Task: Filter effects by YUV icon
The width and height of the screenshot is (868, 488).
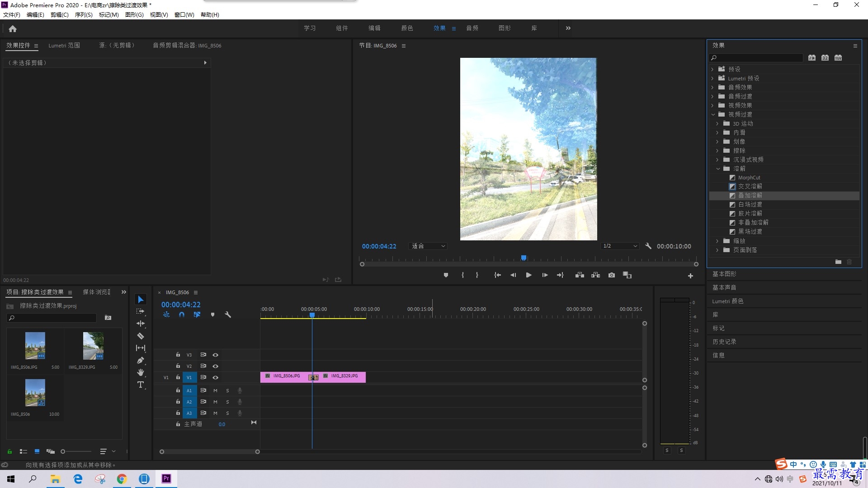Action: pos(838,58)
